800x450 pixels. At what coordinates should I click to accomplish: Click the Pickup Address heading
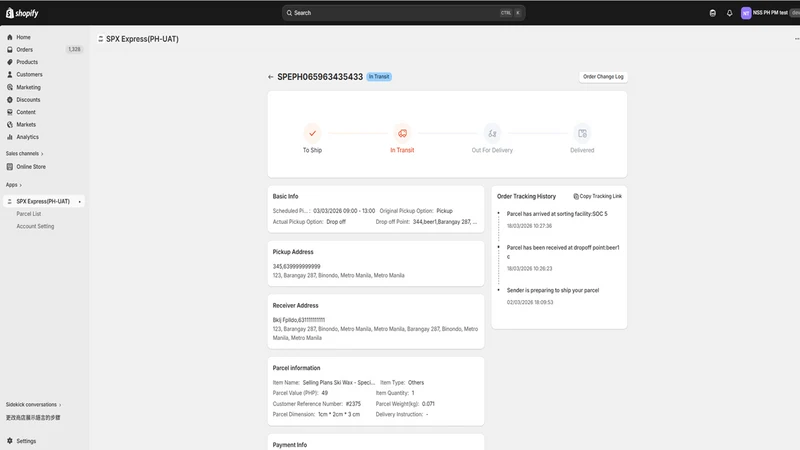[x=293, y=252]
